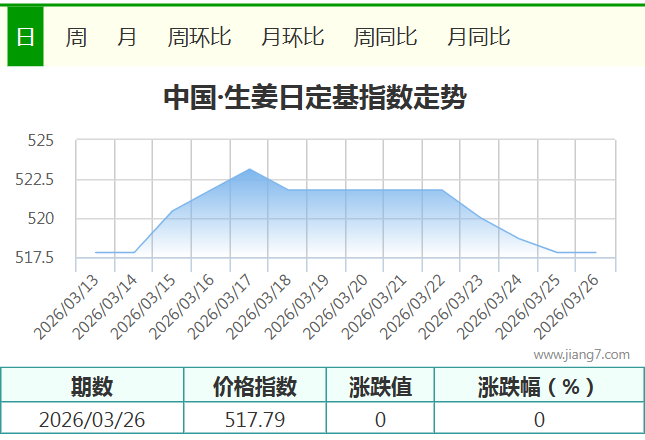This screenshot has width=645, height=440.
Task: Click the 525 y-axis label
Action: coord(40,141)
